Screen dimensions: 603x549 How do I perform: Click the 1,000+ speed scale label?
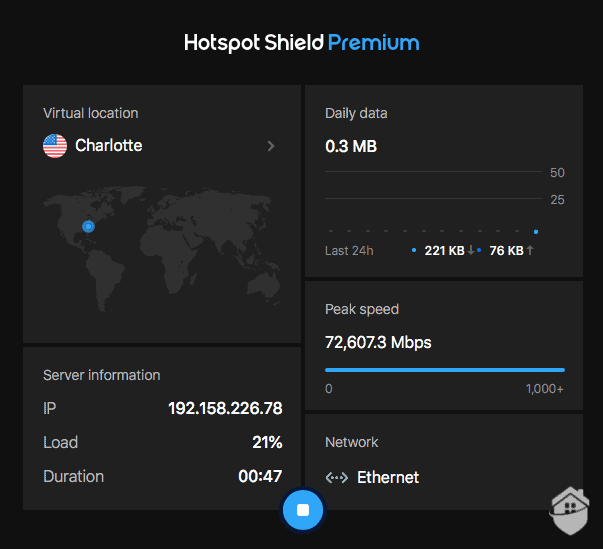click(545, 389)
